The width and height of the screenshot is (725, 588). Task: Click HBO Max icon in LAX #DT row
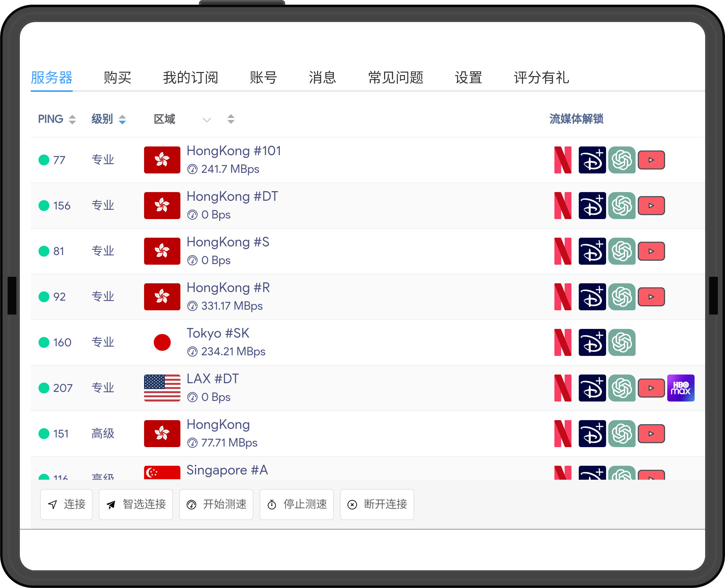(x=680, y=388)
